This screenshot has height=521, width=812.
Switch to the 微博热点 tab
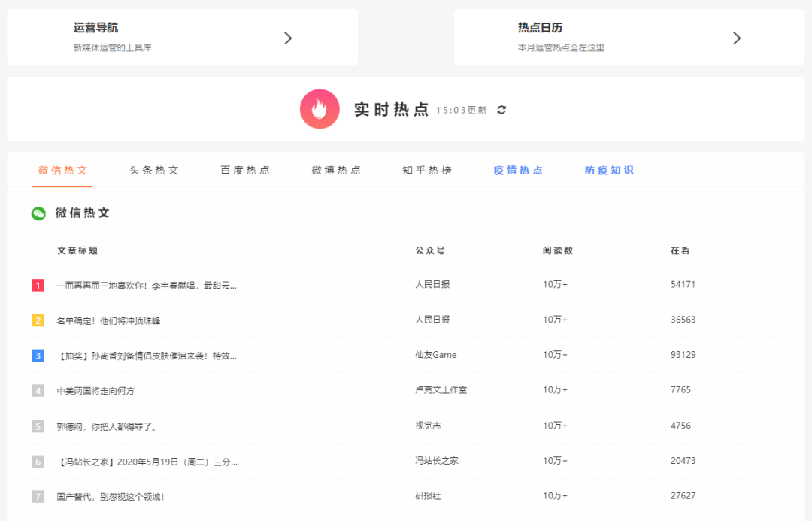[x=336, y=171]
